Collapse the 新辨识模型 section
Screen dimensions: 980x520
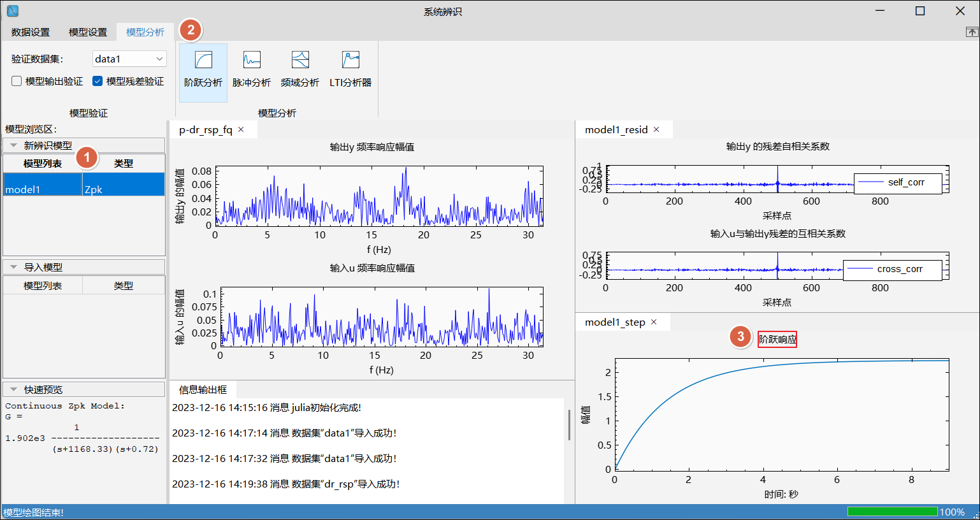(13, 145)
